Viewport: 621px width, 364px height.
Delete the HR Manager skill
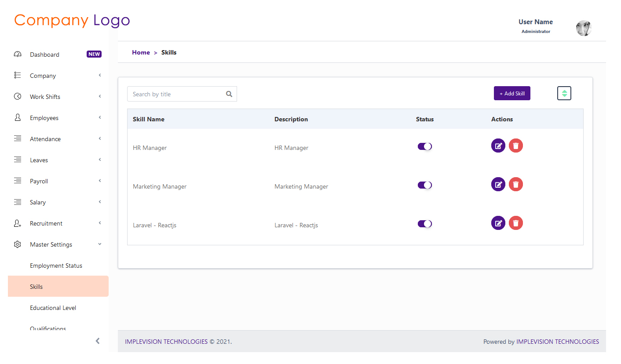click(x=516, y=146)
